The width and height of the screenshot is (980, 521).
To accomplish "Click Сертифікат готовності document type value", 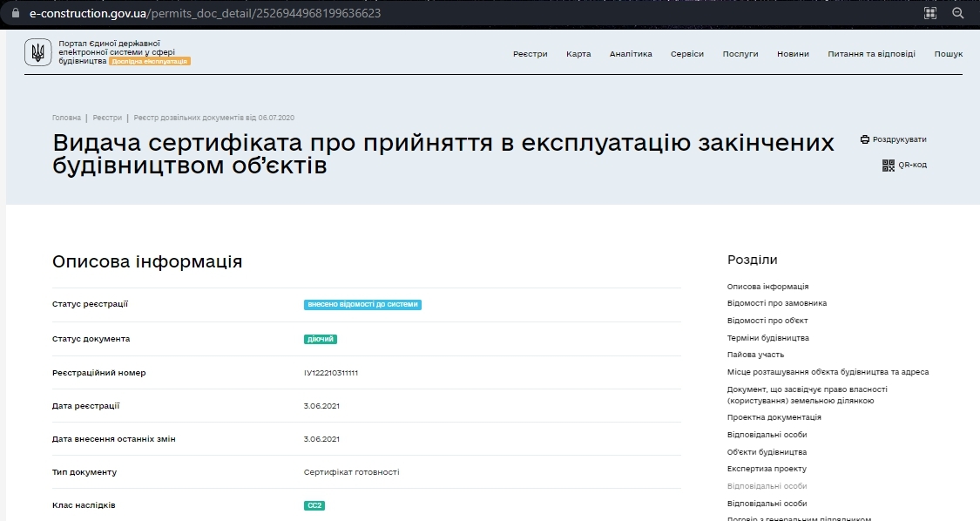I will tap(351, 472).
